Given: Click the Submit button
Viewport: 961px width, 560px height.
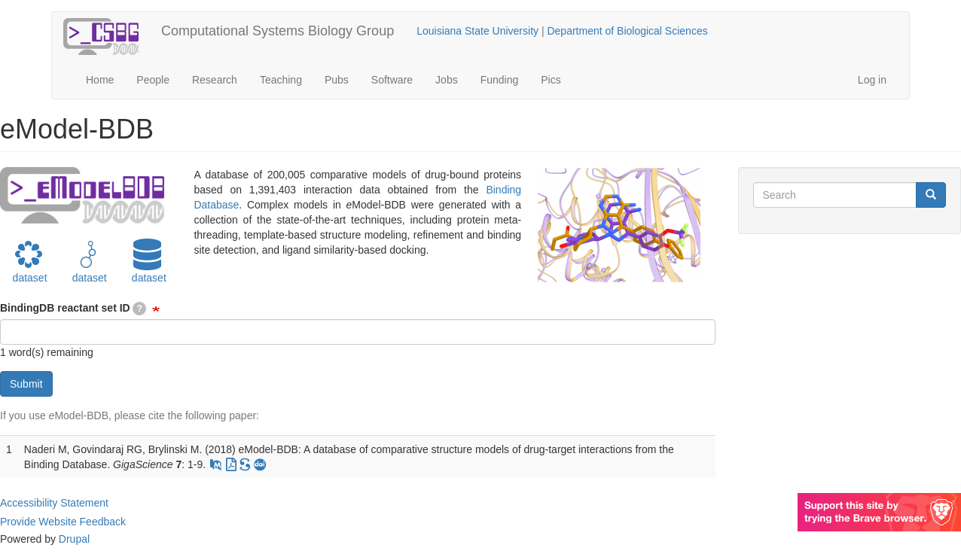Looking at the screenshot, I should click(26, 384).
